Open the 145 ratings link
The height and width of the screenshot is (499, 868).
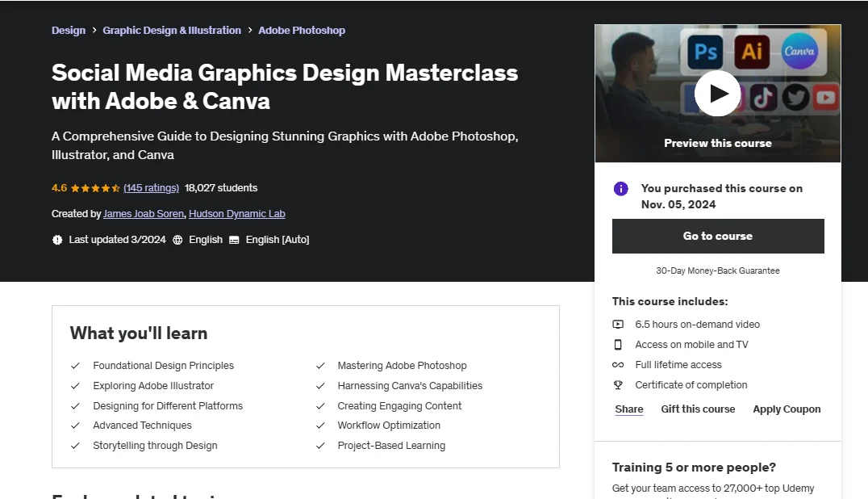tap(151, 188)
